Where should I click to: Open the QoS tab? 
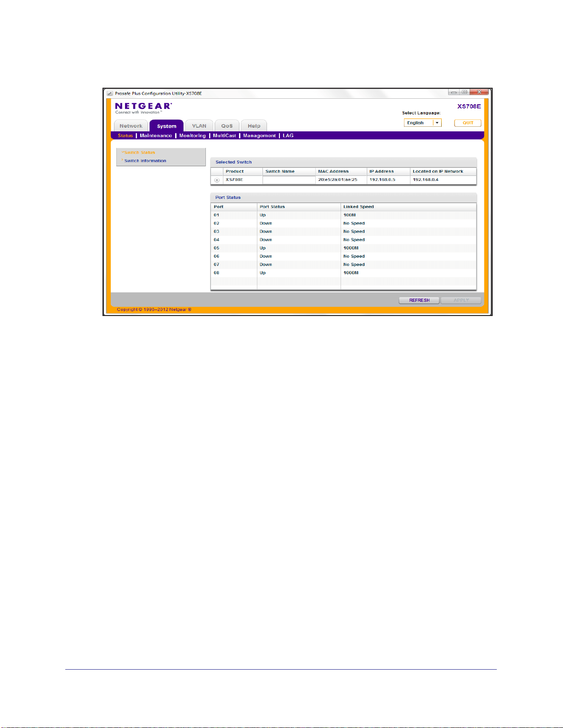(x=227, y=126)
